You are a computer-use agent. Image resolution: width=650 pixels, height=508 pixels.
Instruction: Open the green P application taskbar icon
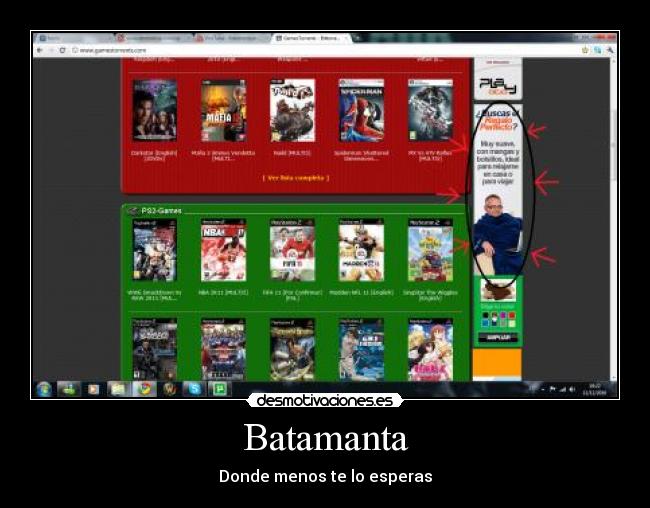tap(219, 389)
